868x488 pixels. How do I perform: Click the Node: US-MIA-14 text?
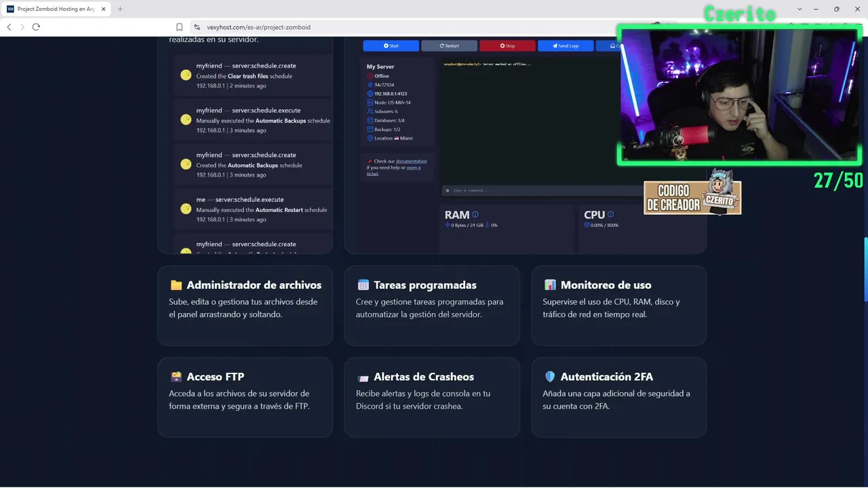coord(393,102)
